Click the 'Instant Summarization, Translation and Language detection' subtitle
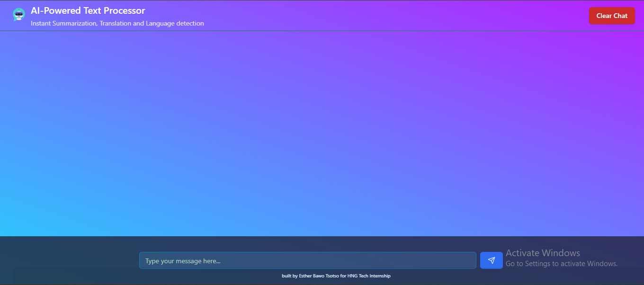Screen dimensions: 644x285 coord(117,23)
